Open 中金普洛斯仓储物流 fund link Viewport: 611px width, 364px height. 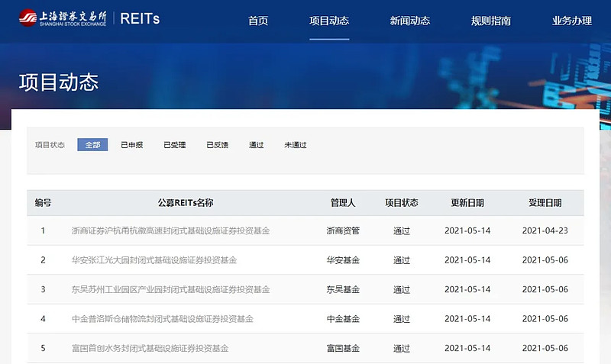point(163,319)
